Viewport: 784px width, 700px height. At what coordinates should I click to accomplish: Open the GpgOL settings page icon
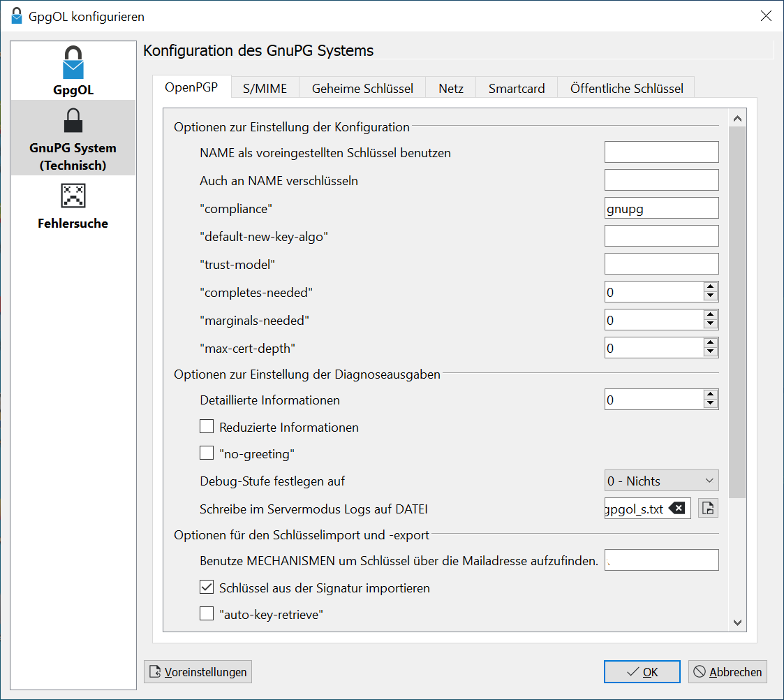click(x=73, y=63)
